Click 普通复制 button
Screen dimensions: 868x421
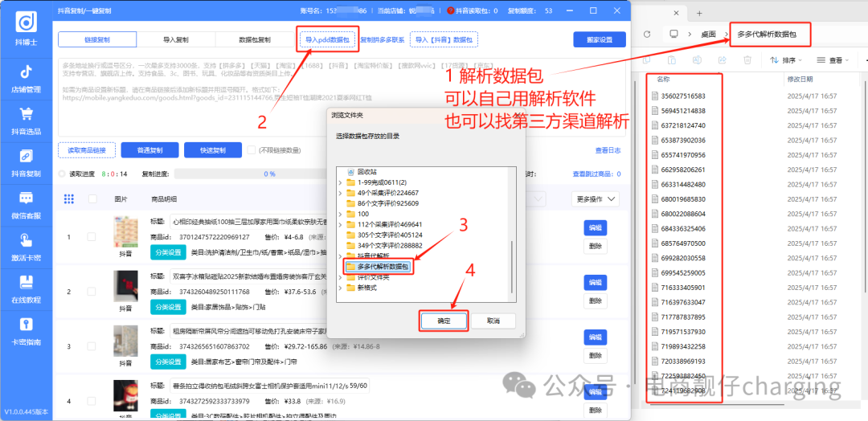pos(149,150)
